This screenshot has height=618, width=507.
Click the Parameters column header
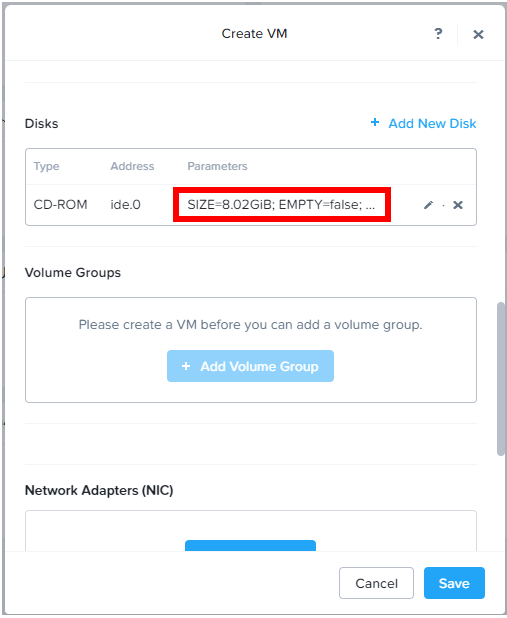point(217,166)
